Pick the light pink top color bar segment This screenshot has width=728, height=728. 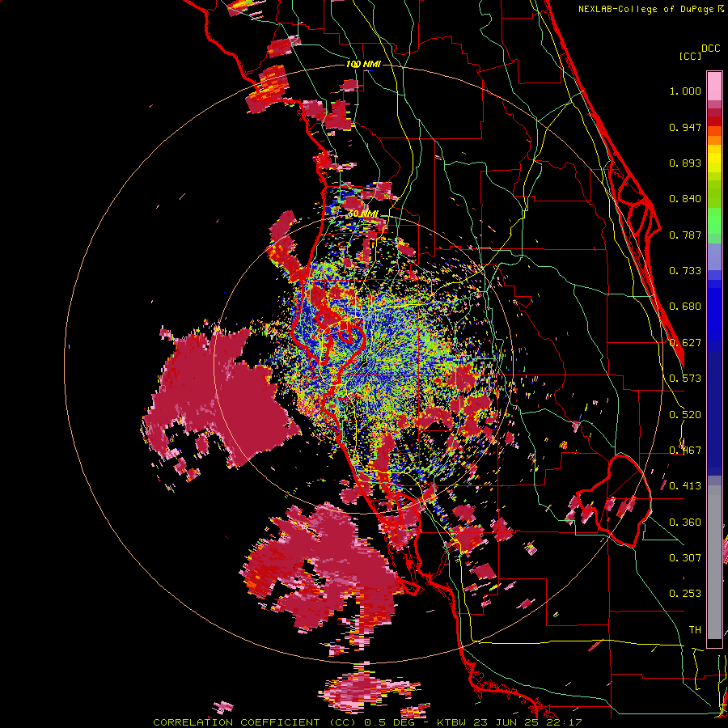tap(714, 86)
